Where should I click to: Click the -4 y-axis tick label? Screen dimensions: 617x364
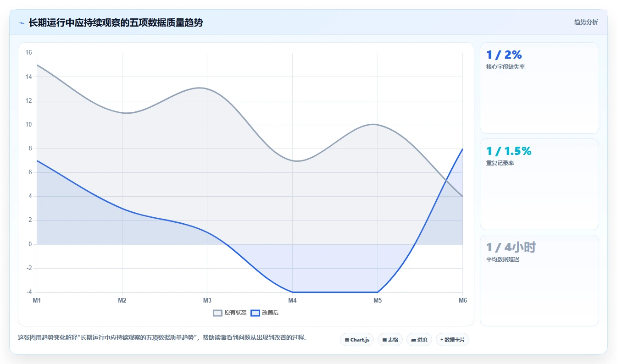[x=29, y=292]
